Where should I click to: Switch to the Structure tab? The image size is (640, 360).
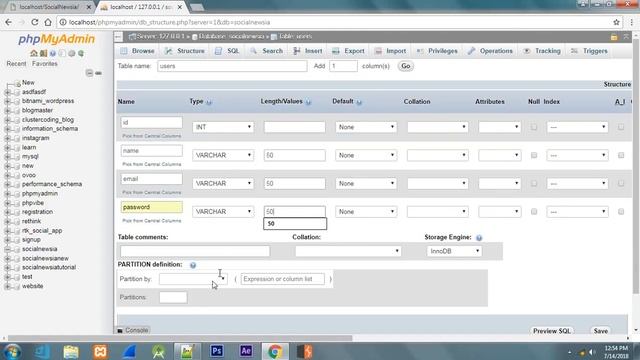pyautogui.click(x=185, y=51)
